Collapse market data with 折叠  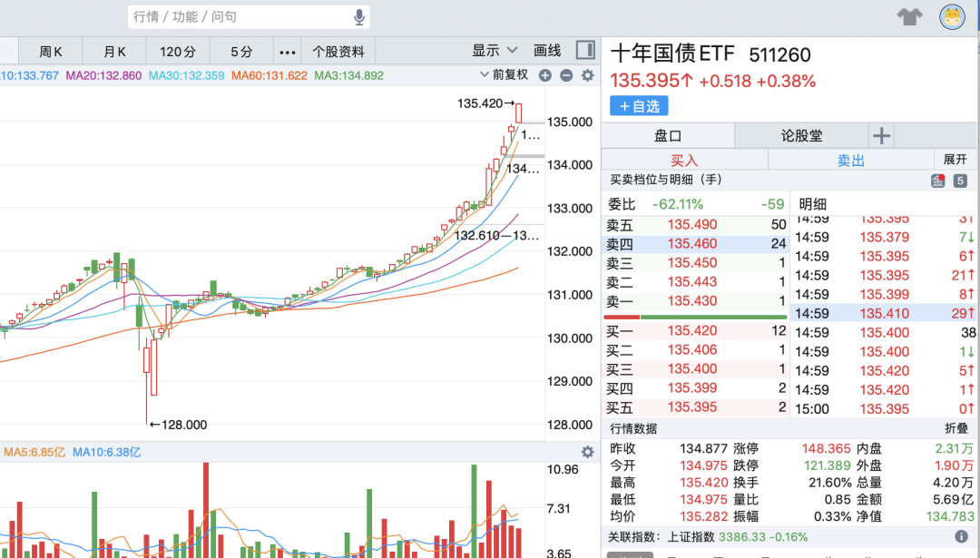[956, 428]
